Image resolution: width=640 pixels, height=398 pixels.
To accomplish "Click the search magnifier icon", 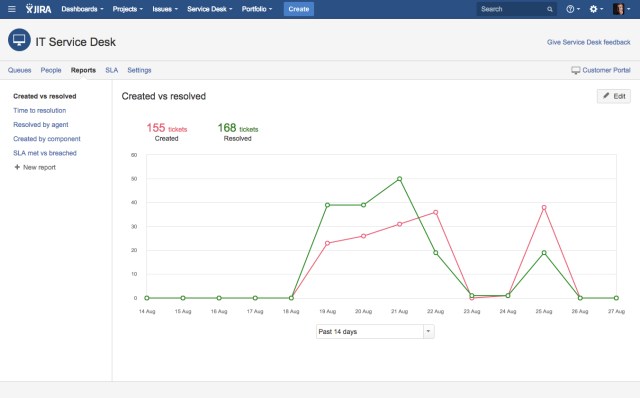I will point(550,9).
